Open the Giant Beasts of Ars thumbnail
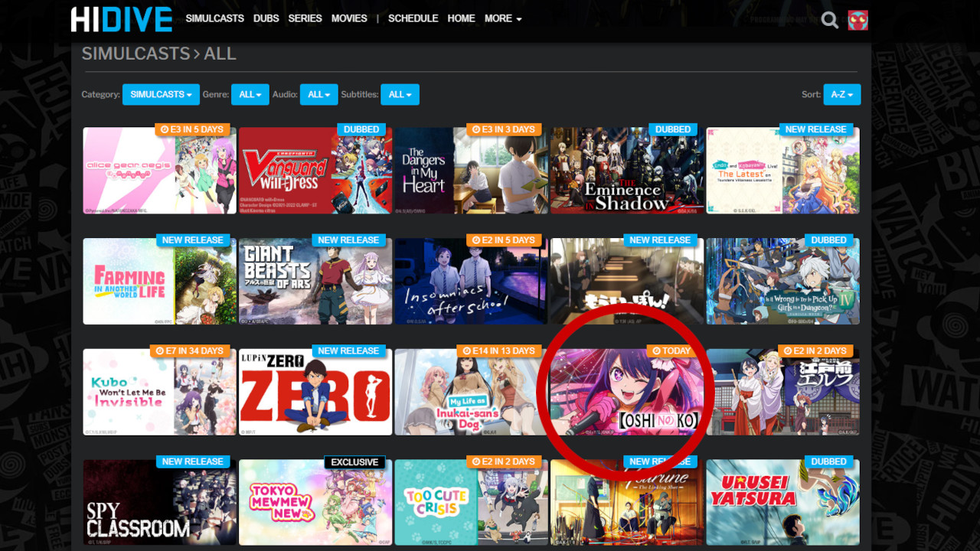The image size is (980, 551). (315, 281)
